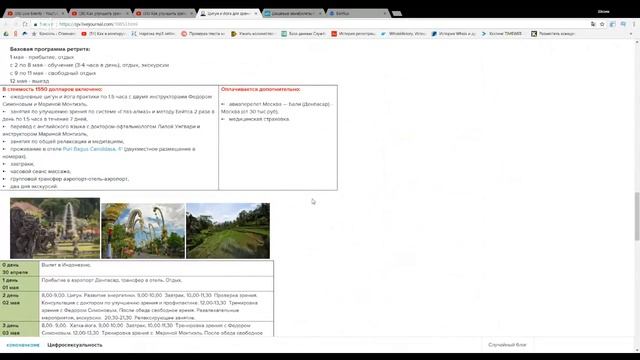640x360 pixels.
Task: Expand the bookmarks bar overflow arrow
Action: coord(631,34)
